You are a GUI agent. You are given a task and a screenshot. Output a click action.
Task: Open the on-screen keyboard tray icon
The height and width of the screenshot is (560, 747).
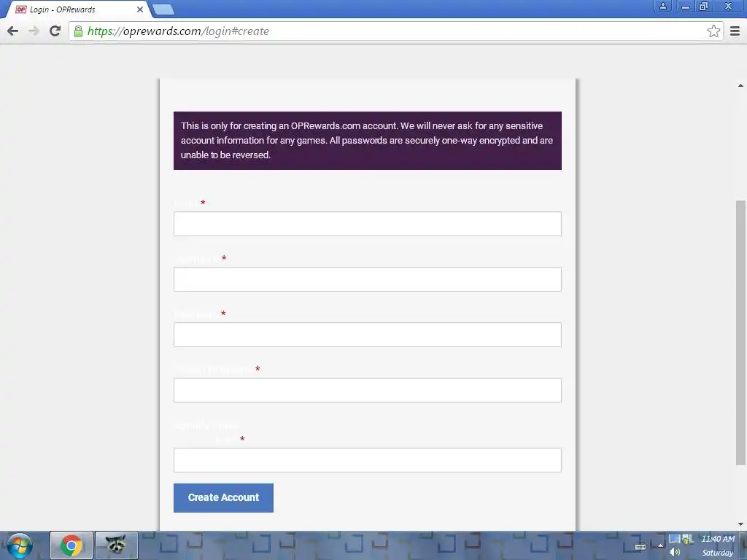click(640, 546)
